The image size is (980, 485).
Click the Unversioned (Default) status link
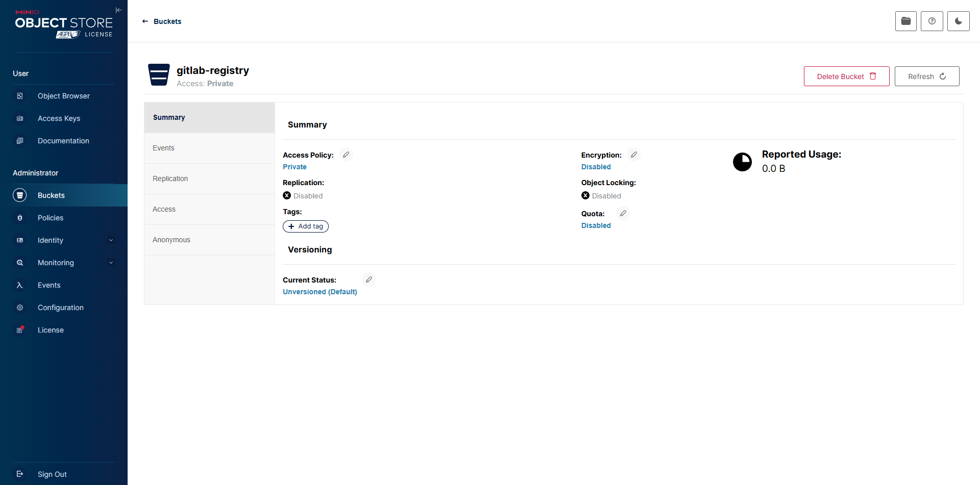320,292
